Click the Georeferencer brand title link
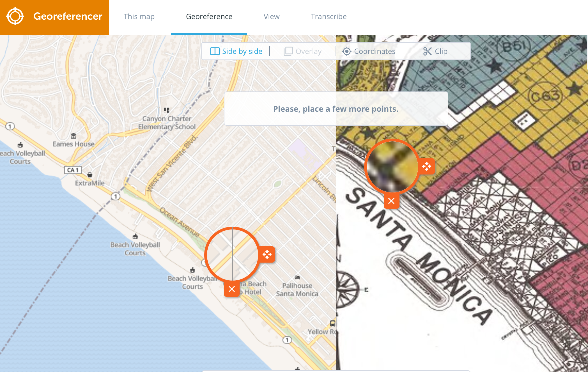The width and height of the screenshot is (588, 372). [68, 16]
